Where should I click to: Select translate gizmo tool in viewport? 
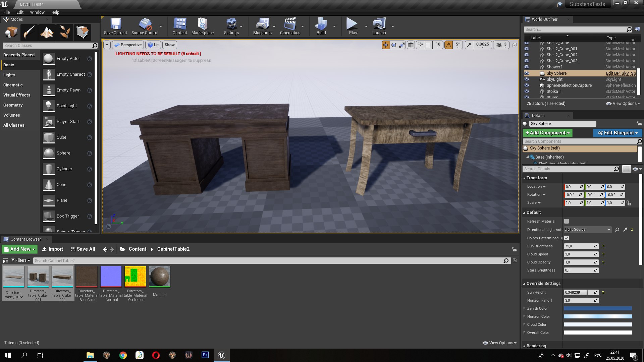pyautogui.click(x=386, y=45)
